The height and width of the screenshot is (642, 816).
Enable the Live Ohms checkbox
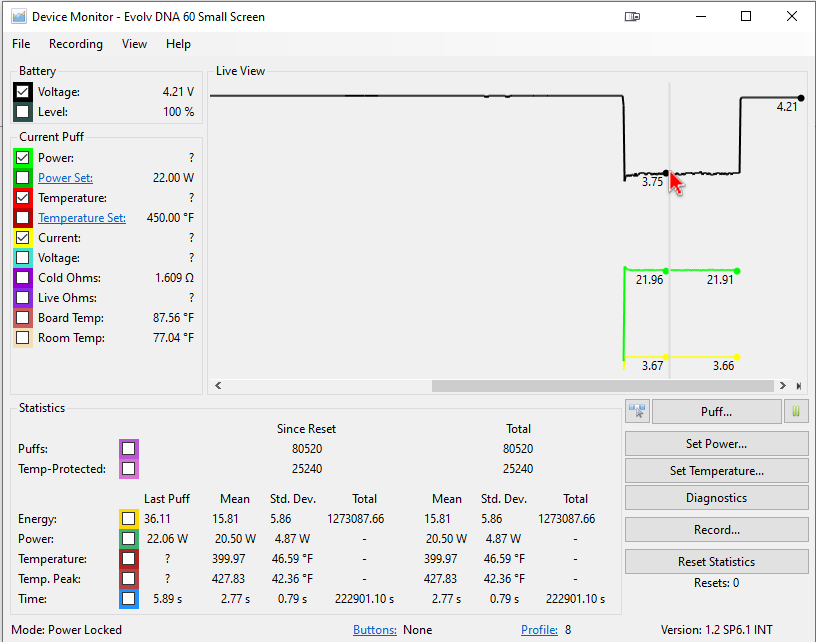23,298
